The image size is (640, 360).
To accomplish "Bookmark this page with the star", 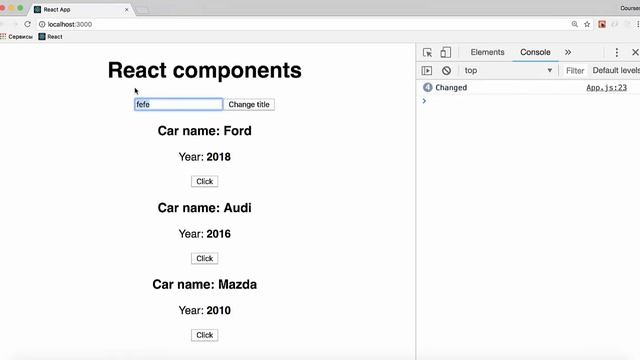I will [587, 24].
